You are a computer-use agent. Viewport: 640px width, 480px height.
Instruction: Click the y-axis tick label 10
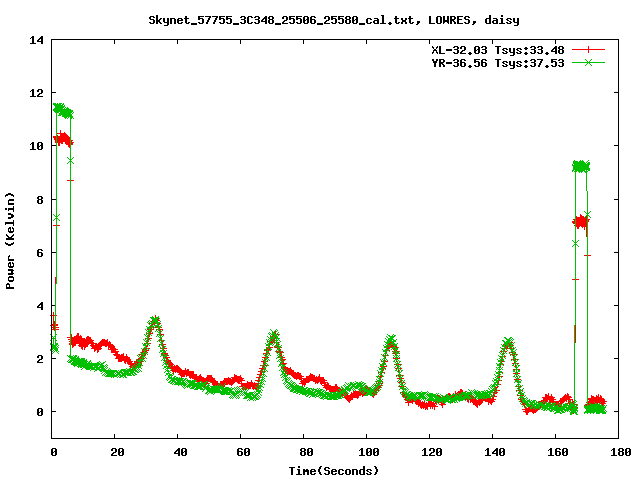36,146
